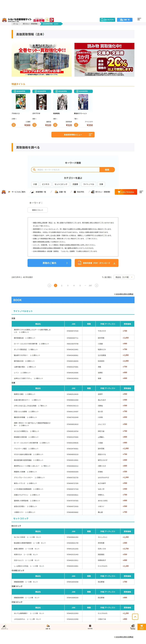Click 無責任三国志 1-10巻セット row
The image size is (146, 644).
tap(73, 394)
